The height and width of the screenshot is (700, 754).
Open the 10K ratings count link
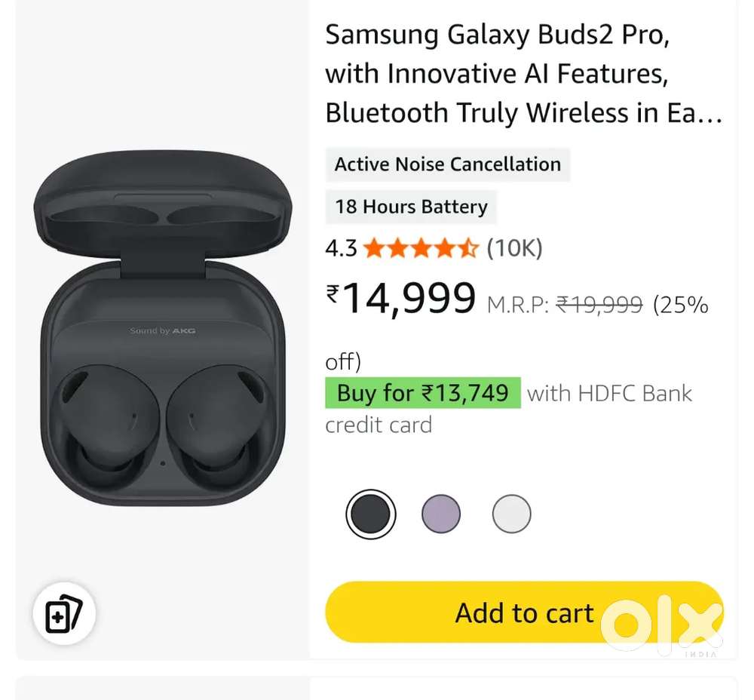514,247
